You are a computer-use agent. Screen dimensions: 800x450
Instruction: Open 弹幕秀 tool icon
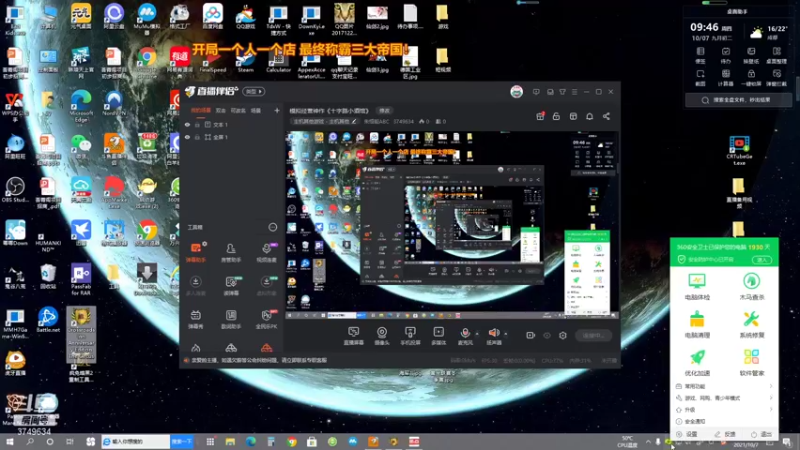click(x=195, y=319)
